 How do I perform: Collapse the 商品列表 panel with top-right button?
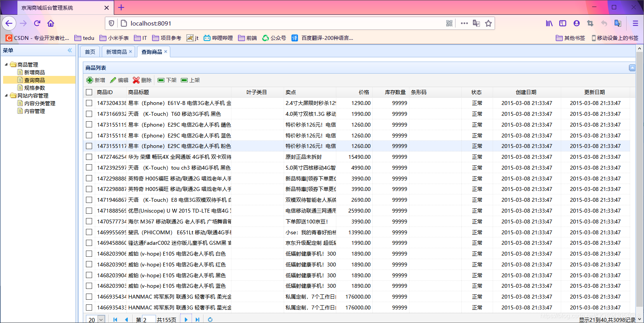[632, 68]
